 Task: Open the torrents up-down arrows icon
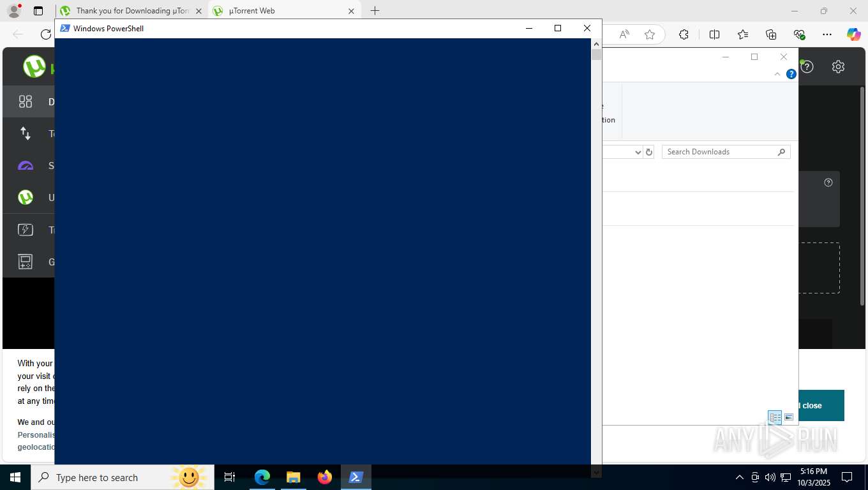coord(26,133)
